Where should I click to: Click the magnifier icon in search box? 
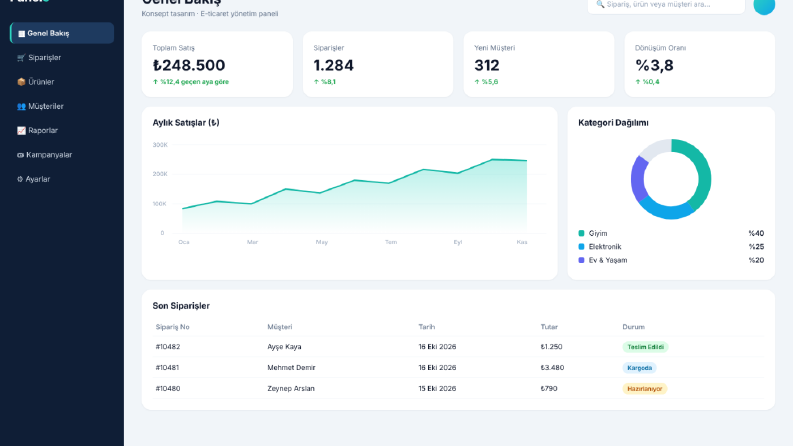[600, 4]
